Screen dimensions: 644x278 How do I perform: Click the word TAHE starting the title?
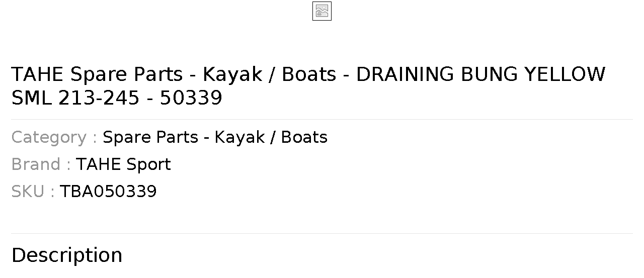pyautogui.click(x=37, y=74)
